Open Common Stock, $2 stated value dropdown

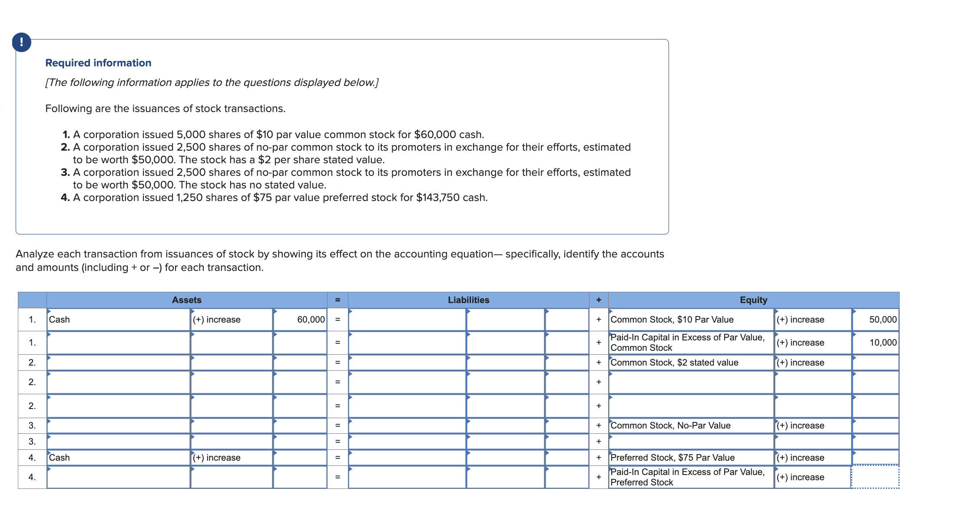point(691,363)
